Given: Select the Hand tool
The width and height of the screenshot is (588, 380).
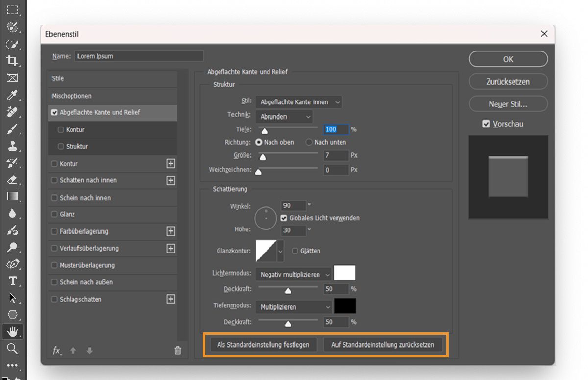Looking at the screenshot, I should 12,331.
